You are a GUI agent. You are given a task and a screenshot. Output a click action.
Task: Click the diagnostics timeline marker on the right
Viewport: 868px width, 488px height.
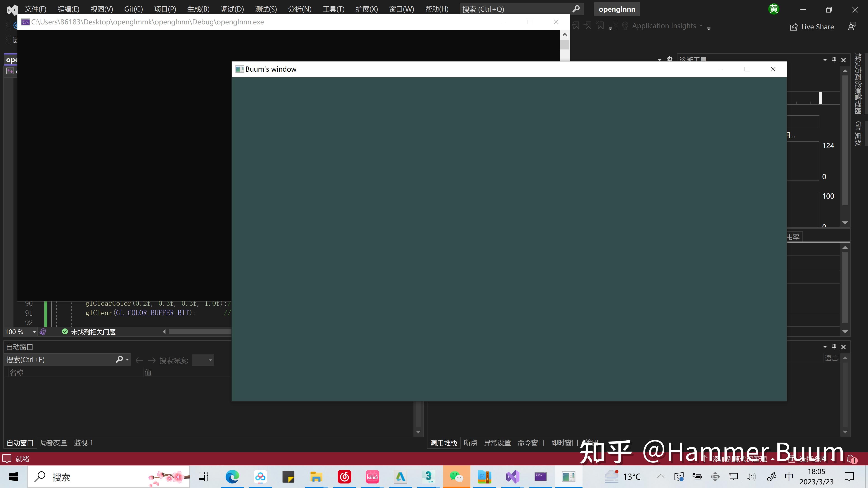[x=820, y=98]
